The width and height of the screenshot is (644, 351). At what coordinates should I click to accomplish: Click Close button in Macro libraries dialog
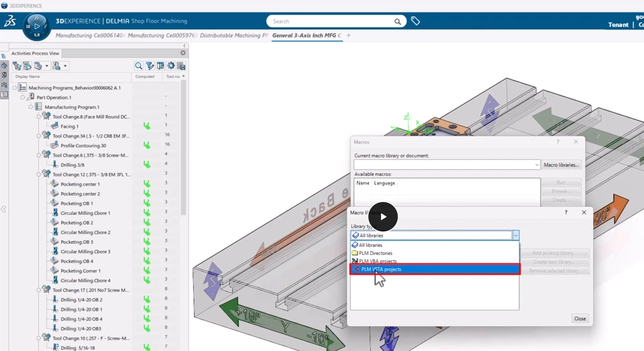point(580,319)
